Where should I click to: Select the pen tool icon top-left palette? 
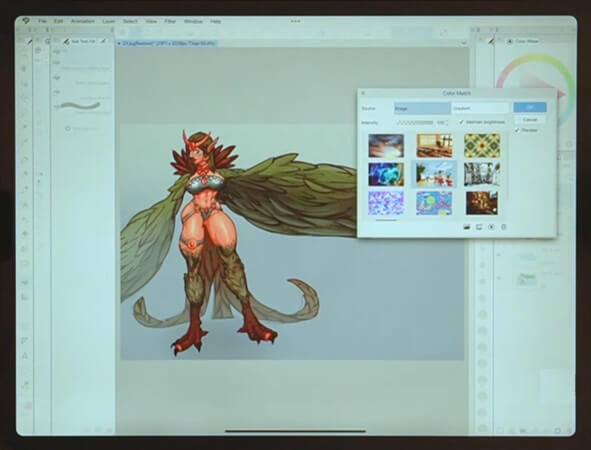pos(30,41)
